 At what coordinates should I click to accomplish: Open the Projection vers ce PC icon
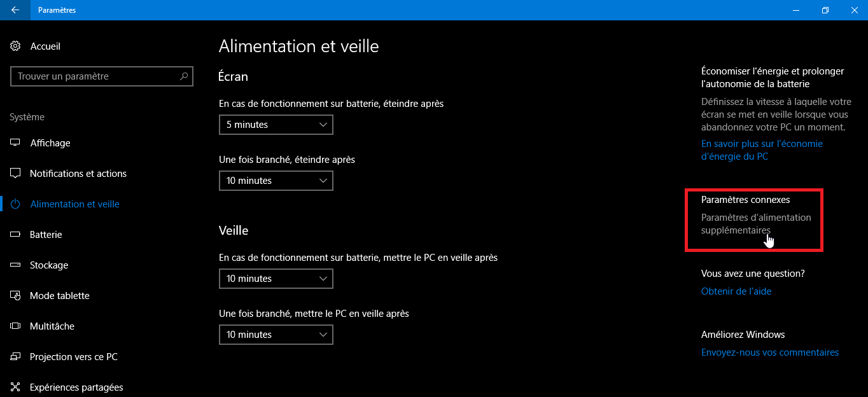pos(16,357)
